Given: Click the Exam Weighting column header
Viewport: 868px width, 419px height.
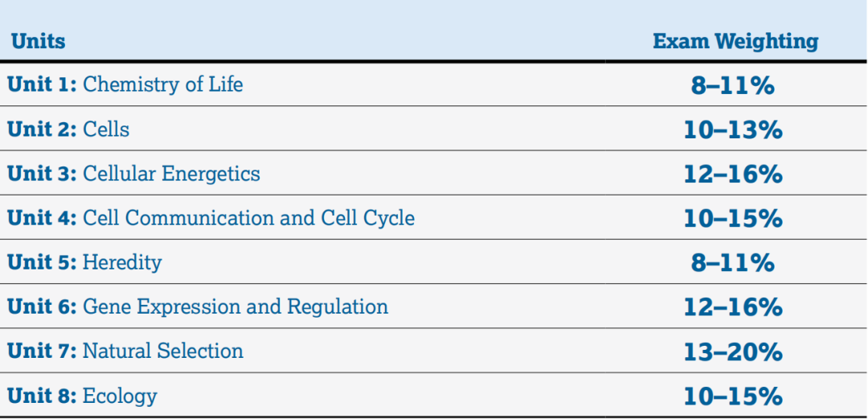Looking at the screenshot, I should (x=735, y=41).
